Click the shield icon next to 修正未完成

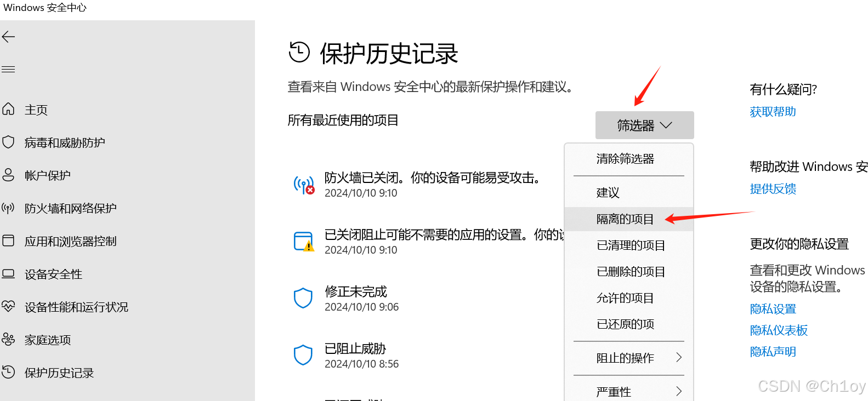[x=303, y=299]
